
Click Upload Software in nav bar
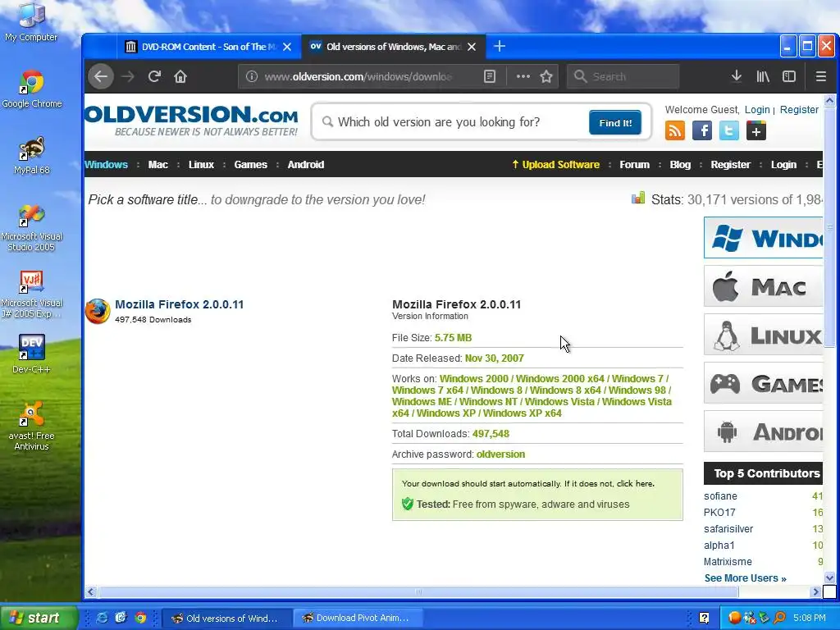point(555,164)
